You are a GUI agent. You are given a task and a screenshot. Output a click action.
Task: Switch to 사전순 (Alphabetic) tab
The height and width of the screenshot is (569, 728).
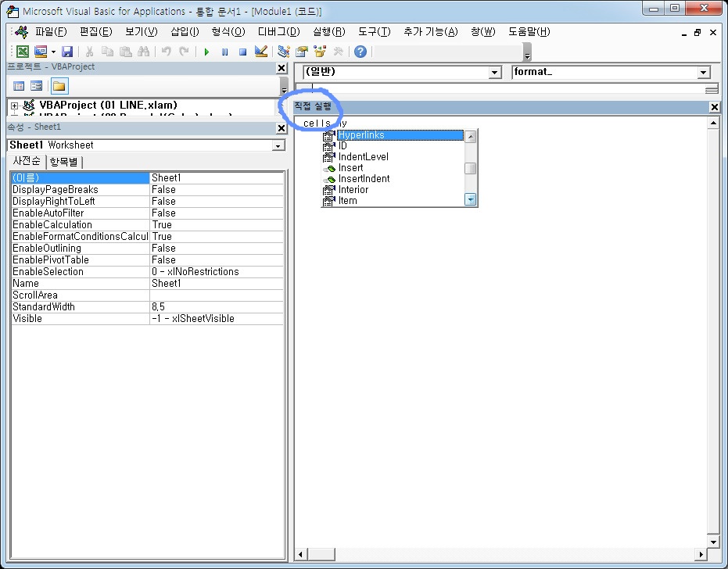(x=27, y=161)
